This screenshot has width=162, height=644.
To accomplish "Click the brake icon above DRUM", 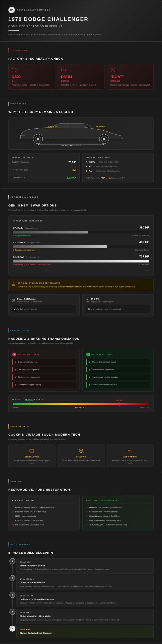I will click(63, 70).
